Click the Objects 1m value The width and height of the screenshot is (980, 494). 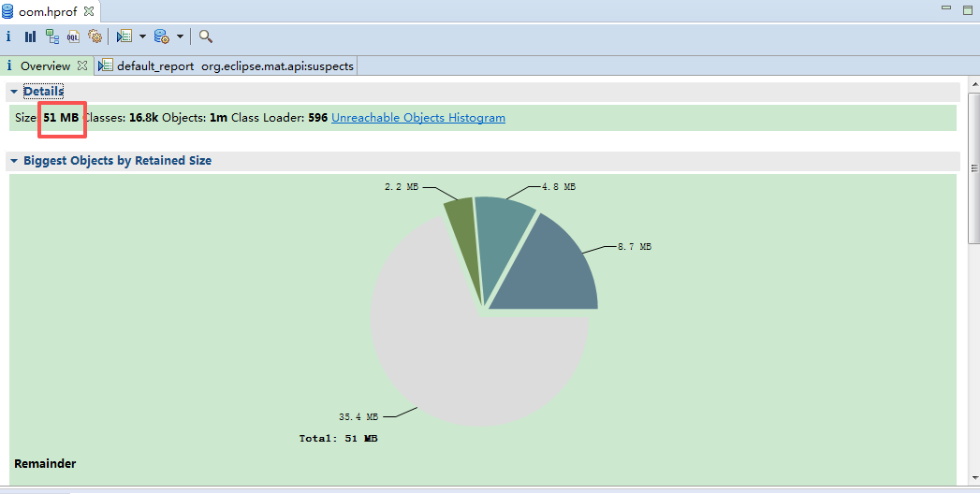click(x=218, y=117)
